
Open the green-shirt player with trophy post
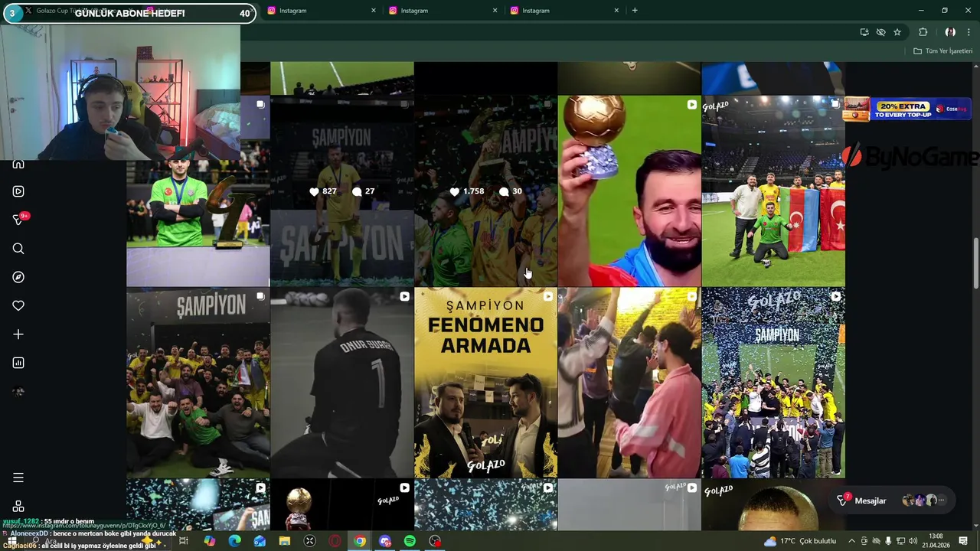(x=198, y=214)
